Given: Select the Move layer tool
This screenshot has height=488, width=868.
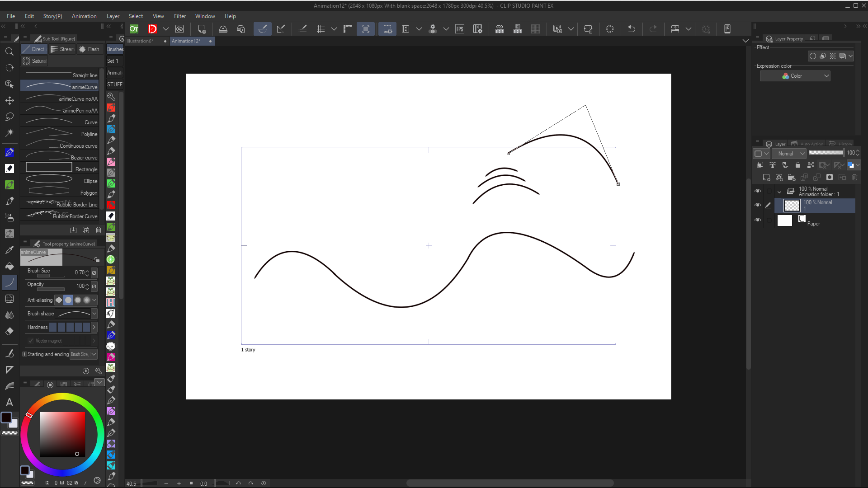Looking at the screenshot, I should coord(9,100).
